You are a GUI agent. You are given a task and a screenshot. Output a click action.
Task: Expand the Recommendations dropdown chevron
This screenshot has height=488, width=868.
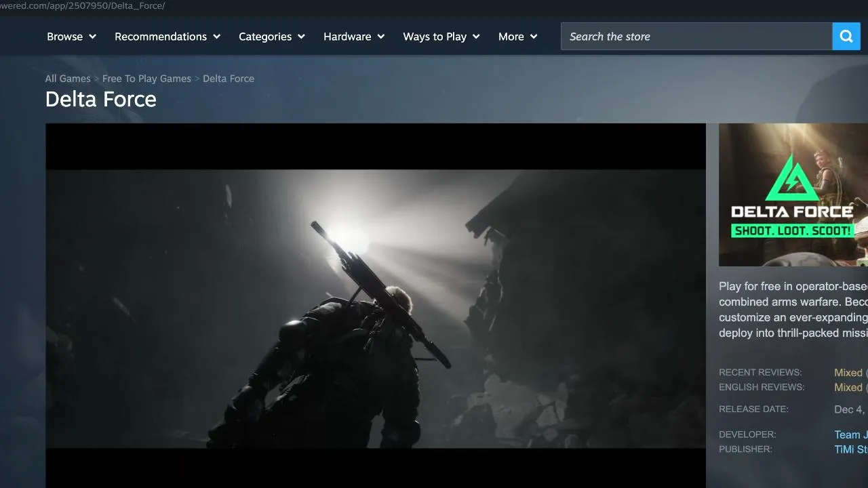216,37
